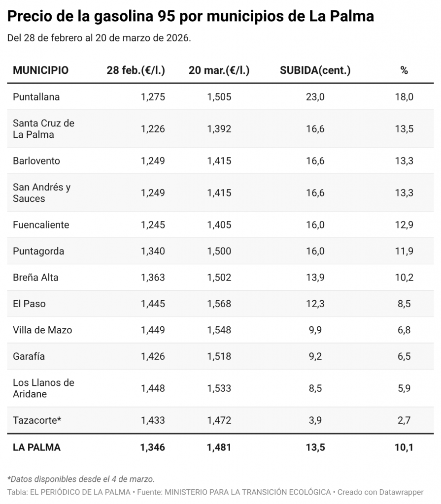This screenshot has height=504, width=441.
Task: Click San Andrés y Sauces municipality
Action: [x=41, y=193]
